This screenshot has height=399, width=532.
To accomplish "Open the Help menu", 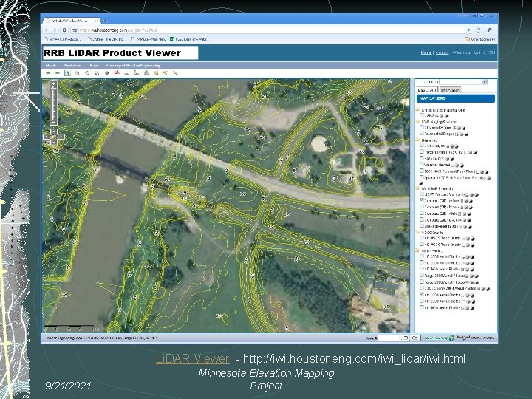I will pyautogui.click(x=94, y=66).
